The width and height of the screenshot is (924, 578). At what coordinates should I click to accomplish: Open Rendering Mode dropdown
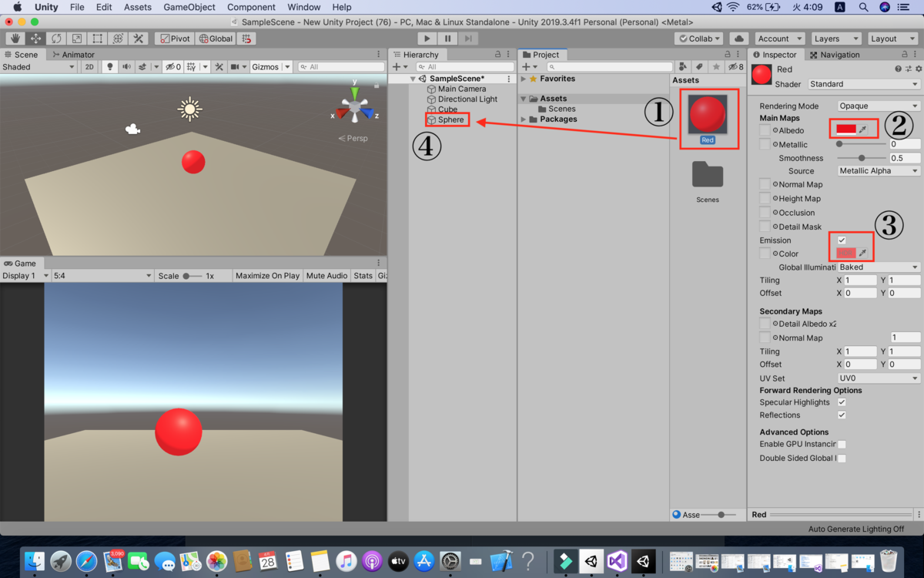(879, 106)
